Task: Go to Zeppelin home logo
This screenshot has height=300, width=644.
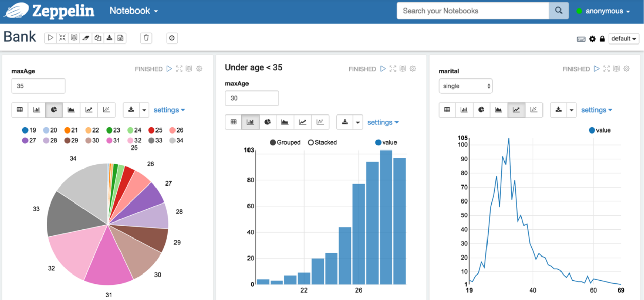Action: (50, 11)
